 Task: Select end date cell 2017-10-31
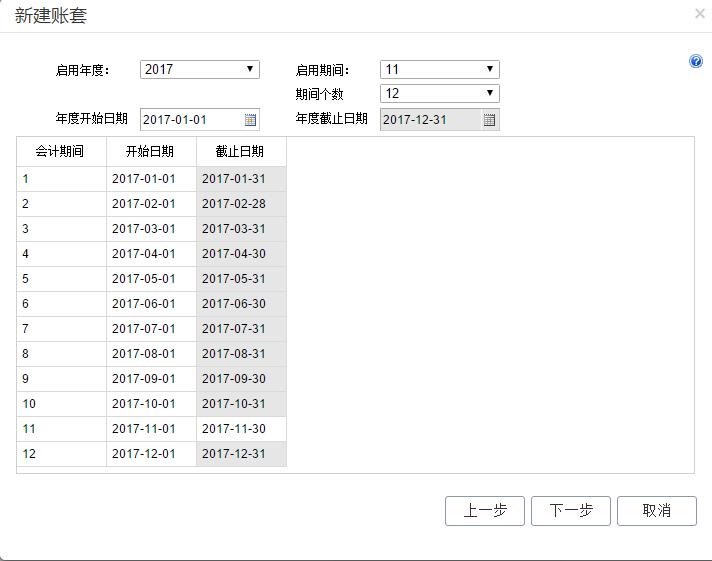(241, 404)
